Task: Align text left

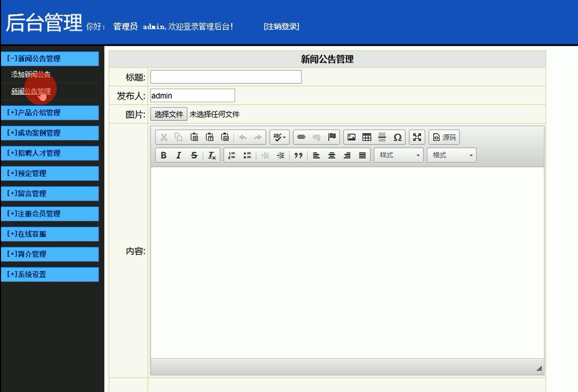Action: click(x=316, y=156)
